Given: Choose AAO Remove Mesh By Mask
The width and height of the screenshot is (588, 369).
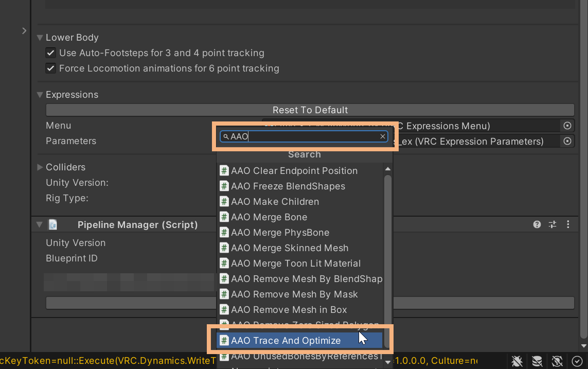Looking at the screenshot, I should [300, 294].
